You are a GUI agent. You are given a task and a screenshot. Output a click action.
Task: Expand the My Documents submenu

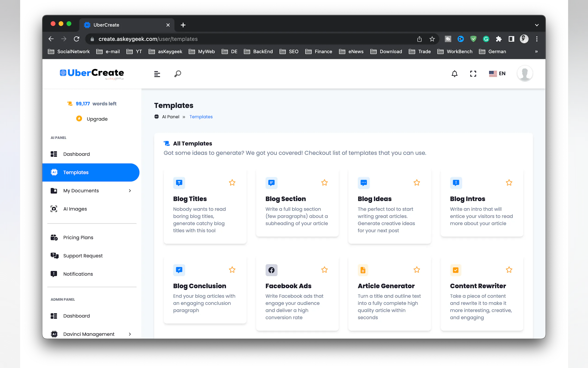[130, 190]
